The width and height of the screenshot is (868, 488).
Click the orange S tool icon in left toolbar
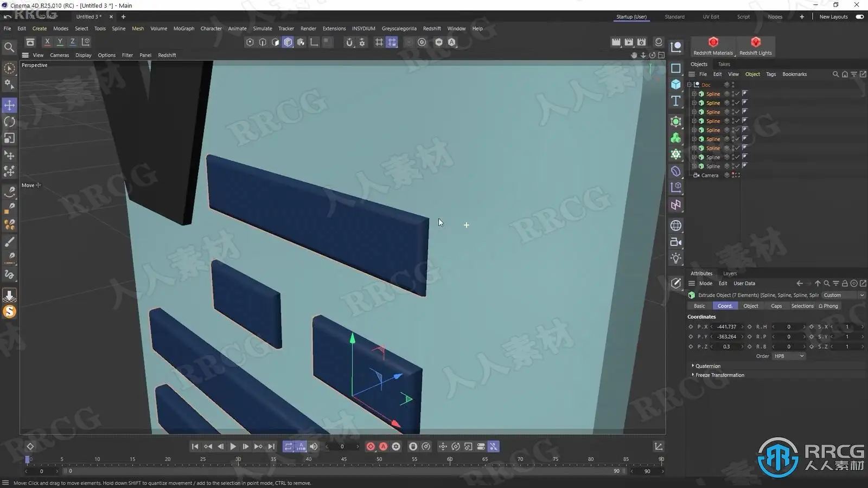click(x=9, y=312)
